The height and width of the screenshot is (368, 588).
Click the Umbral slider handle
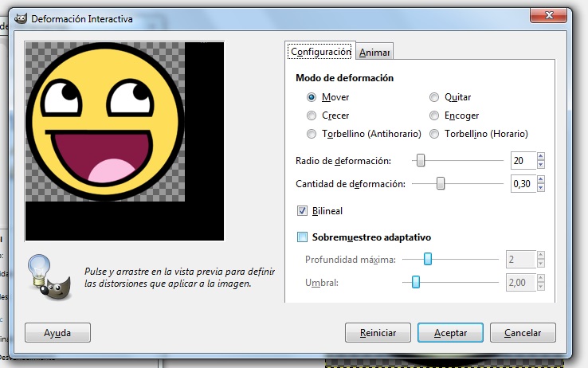[x=415, y=282]
